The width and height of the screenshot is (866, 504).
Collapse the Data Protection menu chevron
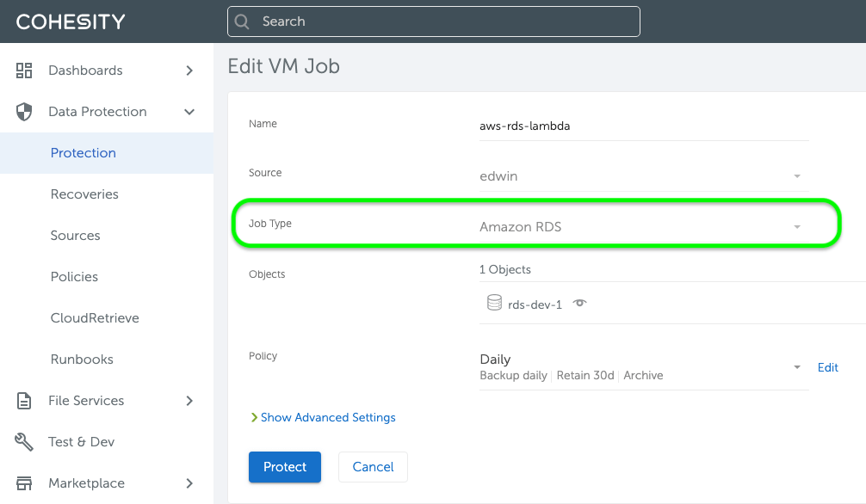pyautogui.click(x=189, y=112)
